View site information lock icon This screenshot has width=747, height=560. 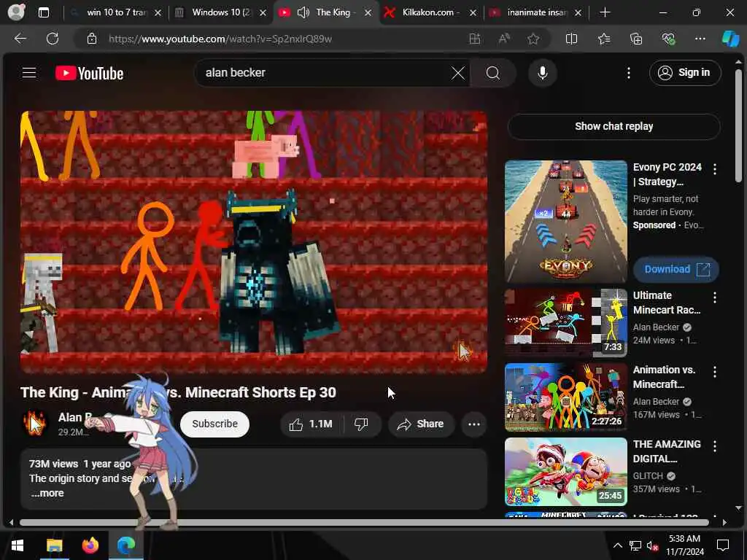[x=91, y=39]
